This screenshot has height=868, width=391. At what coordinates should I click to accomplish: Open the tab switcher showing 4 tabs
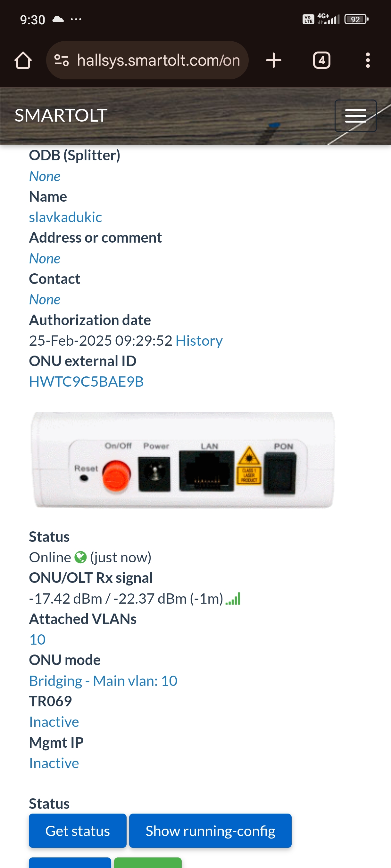coord(321,61)
